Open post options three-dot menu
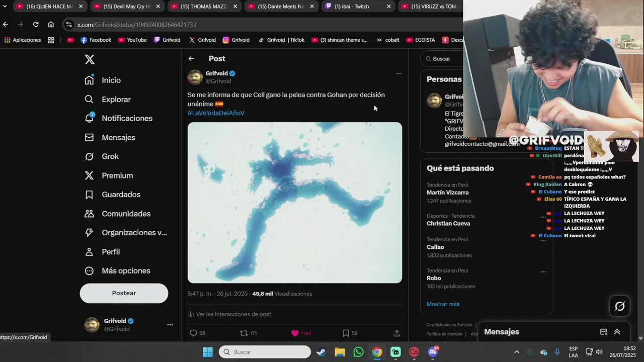This screenshot has height=362, width=644. tap(398, 73)
